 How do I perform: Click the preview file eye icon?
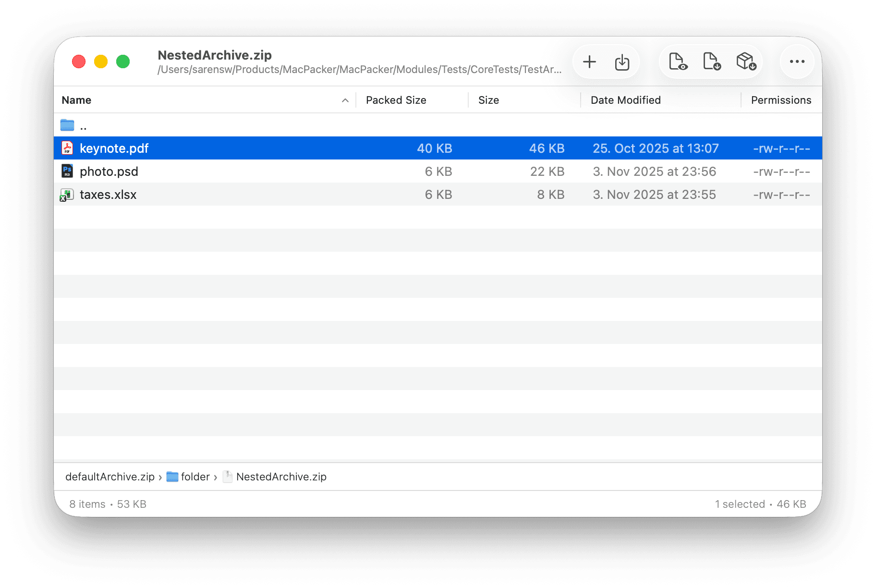tap(678, 61)
